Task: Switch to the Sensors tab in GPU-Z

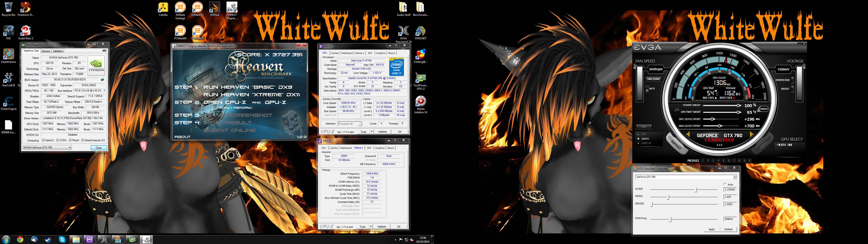Action: pyautogui.click(x=46, y=51)
